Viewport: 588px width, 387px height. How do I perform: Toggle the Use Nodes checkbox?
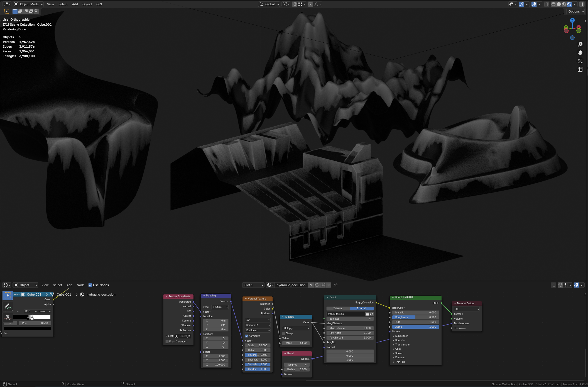pos(90,285)
